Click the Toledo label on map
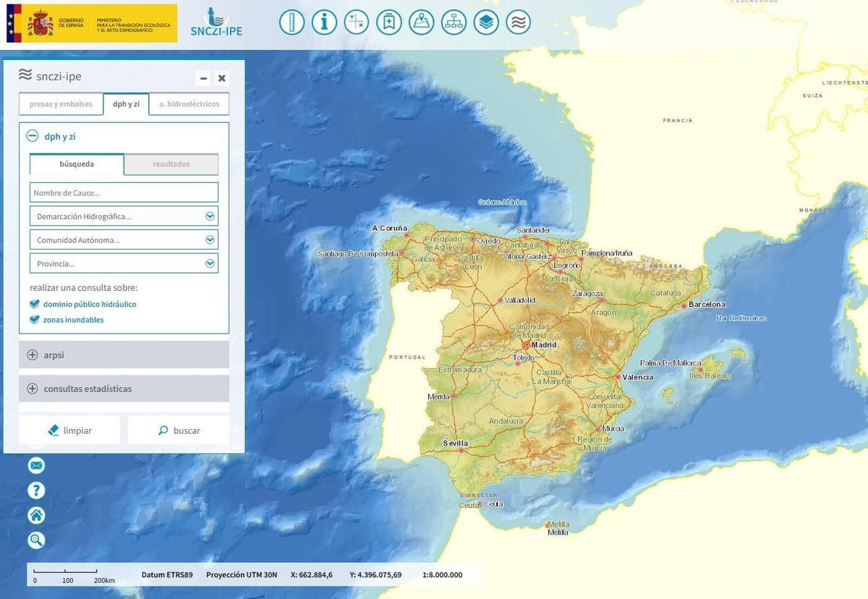 point(524,358)
